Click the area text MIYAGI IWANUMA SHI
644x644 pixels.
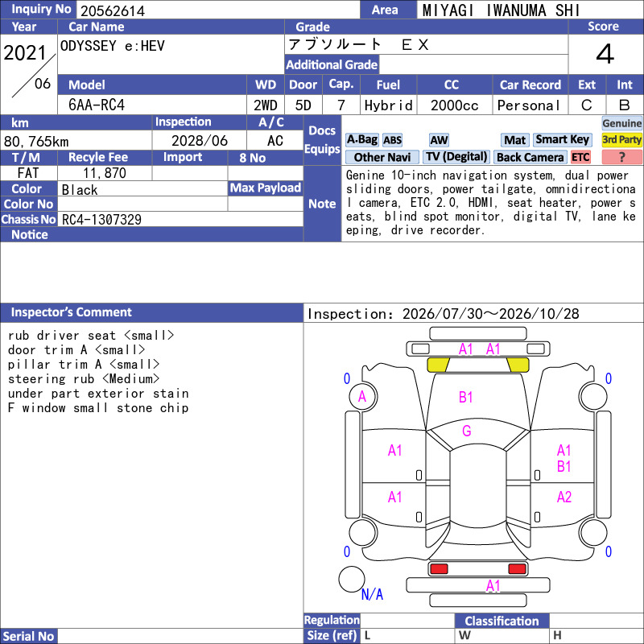point(501,10)
